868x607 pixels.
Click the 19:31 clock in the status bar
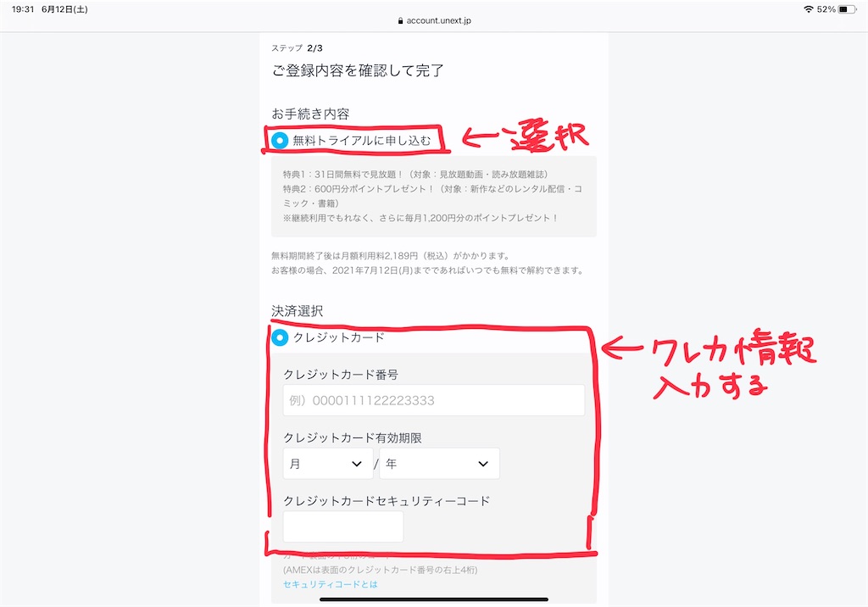pos(25,10)
